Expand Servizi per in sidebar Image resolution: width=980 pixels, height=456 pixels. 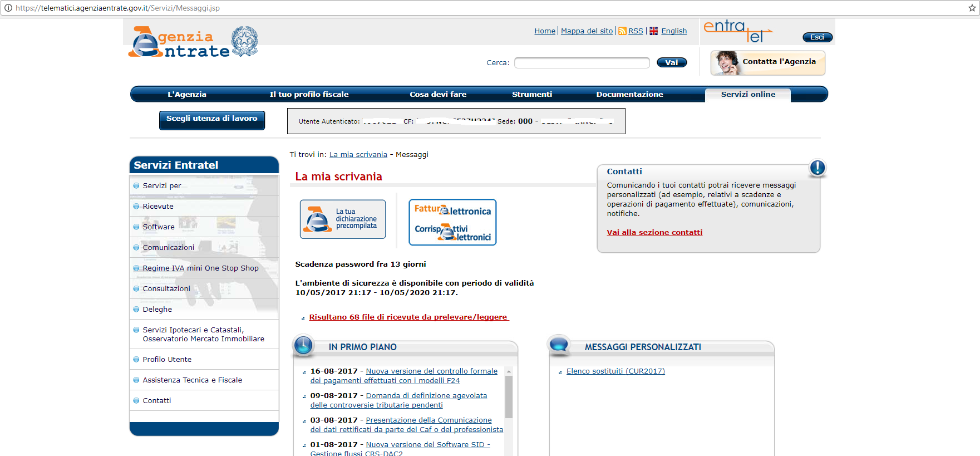point(161,186)
